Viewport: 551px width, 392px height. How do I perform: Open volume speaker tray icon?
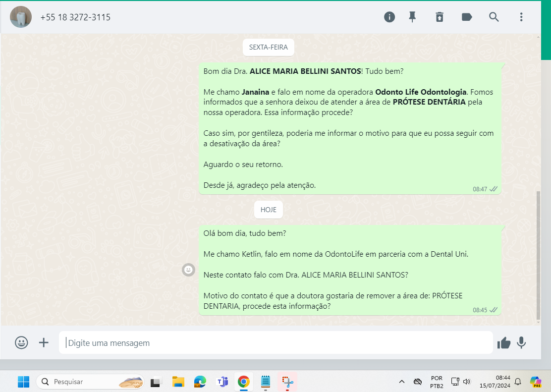click(x=467, y=382)
